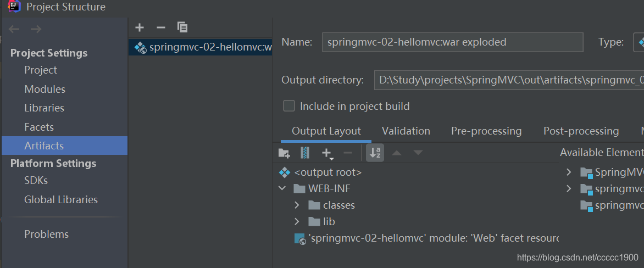Remove element from output layout
Screen dimensions: 644x268
(347, 153)
